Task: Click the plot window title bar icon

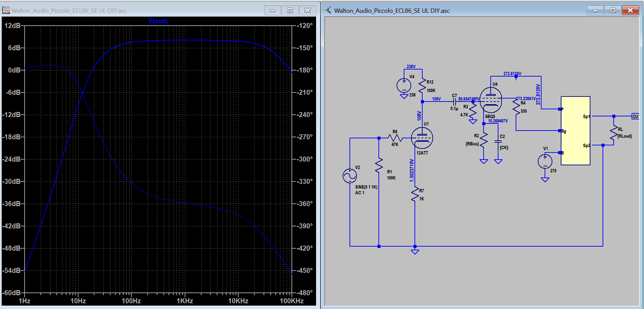Action: pyautogui.click(x=6, y=10)
